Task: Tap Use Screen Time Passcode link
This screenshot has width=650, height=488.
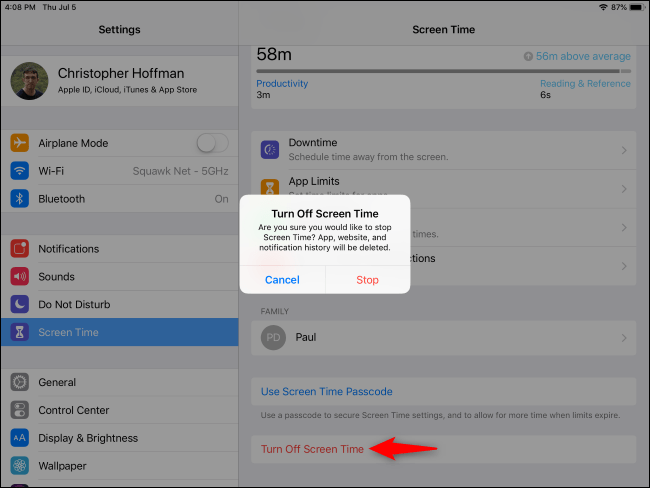Action: 326,391
